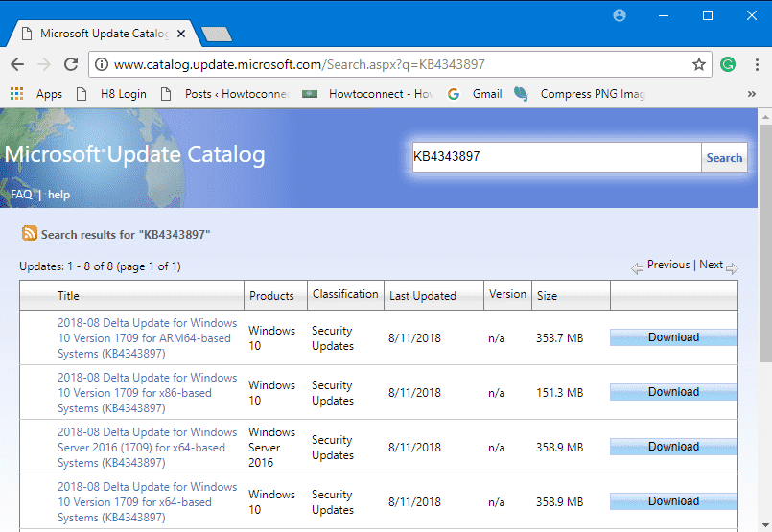Close the Microsoft Update Catalog tab
772x532 pixels.
(181, 34)
